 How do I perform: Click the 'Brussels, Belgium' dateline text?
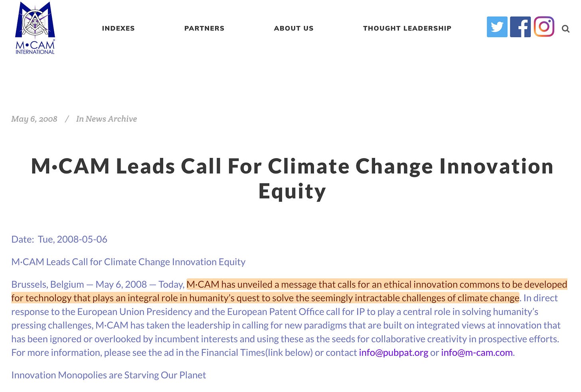(47, 285)
